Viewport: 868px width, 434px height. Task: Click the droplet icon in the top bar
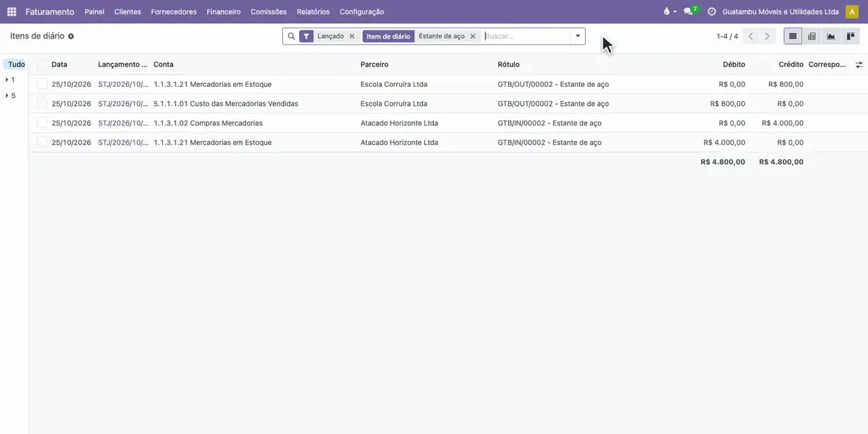[669, 12]
